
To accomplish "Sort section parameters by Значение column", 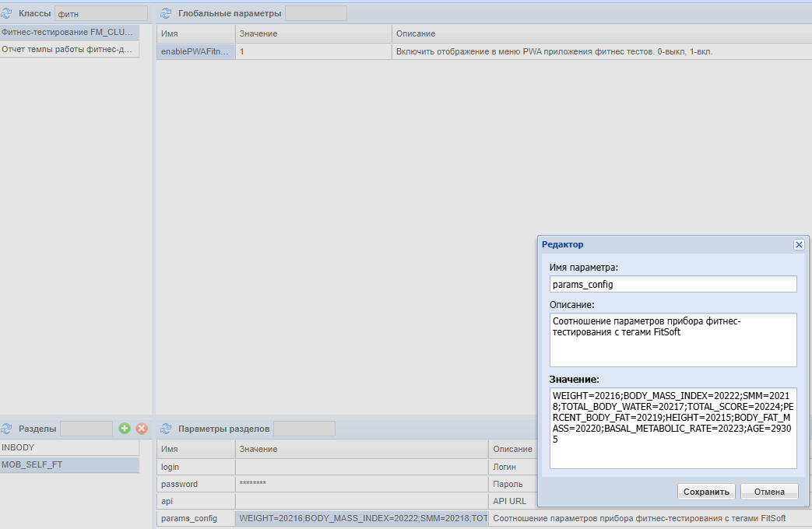I will coord(361,450).
